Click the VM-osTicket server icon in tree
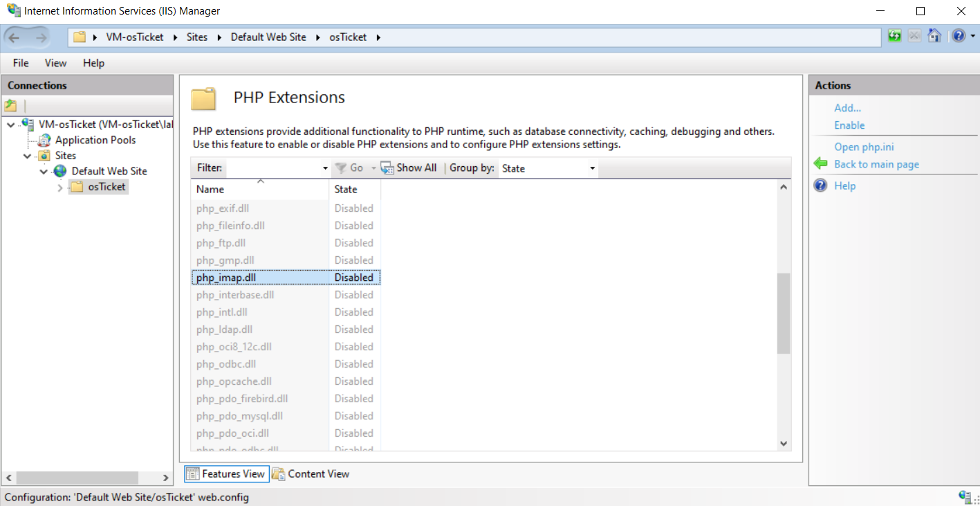Screen dimensions: 980x506 coord(28,124)
